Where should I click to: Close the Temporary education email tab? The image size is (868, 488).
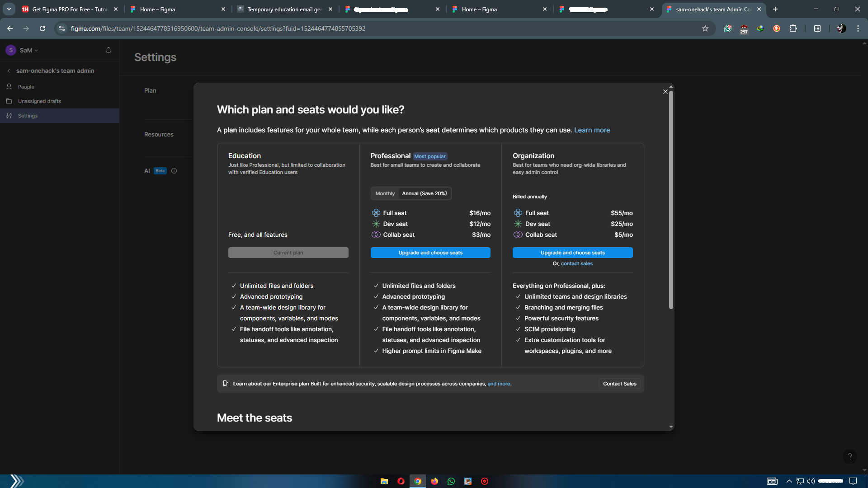pos(330,9)
